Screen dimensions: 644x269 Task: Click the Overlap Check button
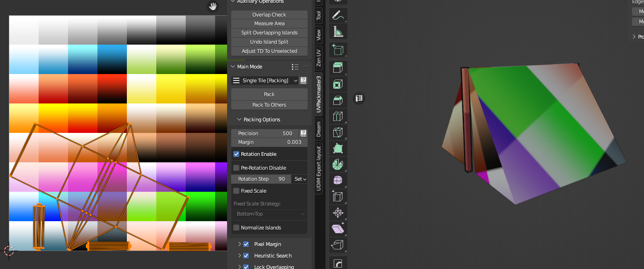pyautogui.click(x=269, y=15)
